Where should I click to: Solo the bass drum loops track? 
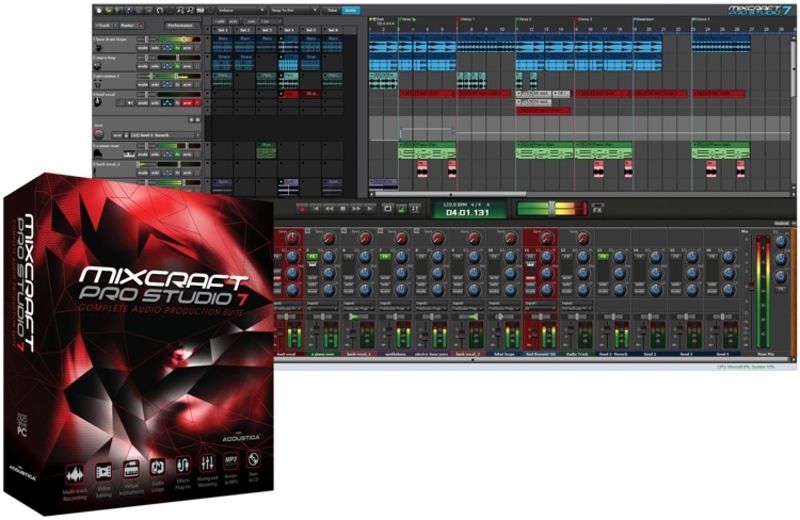(x=155, y=48)
